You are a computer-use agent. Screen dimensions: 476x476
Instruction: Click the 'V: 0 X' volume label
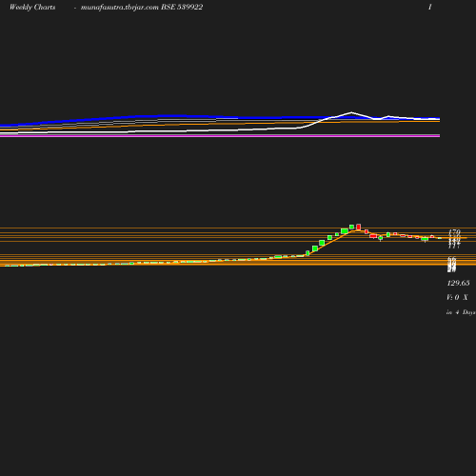[457, 297]
